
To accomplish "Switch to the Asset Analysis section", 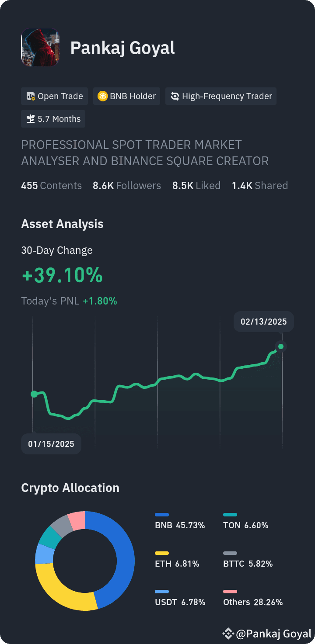I will click(62, 224).
